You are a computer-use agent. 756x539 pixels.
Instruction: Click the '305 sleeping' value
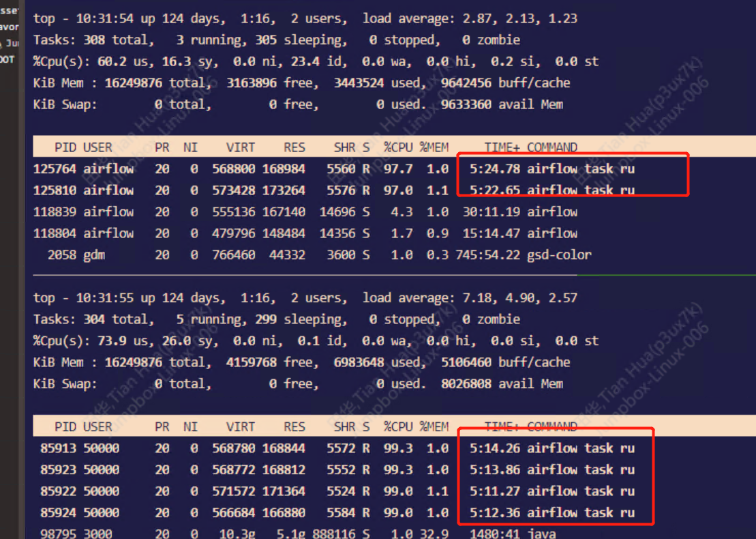(301, 40)
